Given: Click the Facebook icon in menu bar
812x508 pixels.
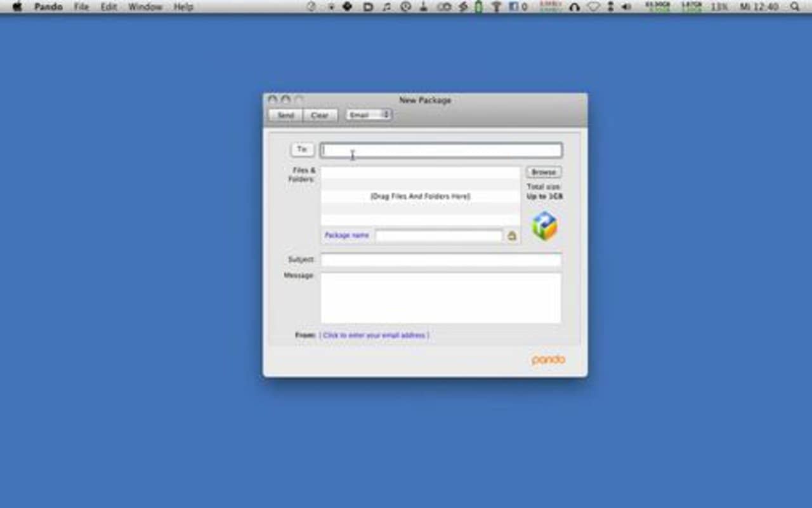Looking at the screenshot, I should point(513,7).
